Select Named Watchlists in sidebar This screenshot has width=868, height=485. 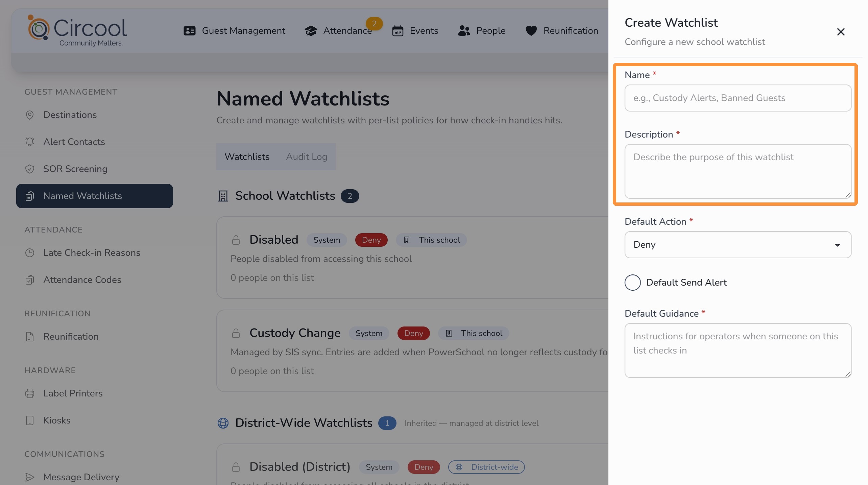point(95,196)
